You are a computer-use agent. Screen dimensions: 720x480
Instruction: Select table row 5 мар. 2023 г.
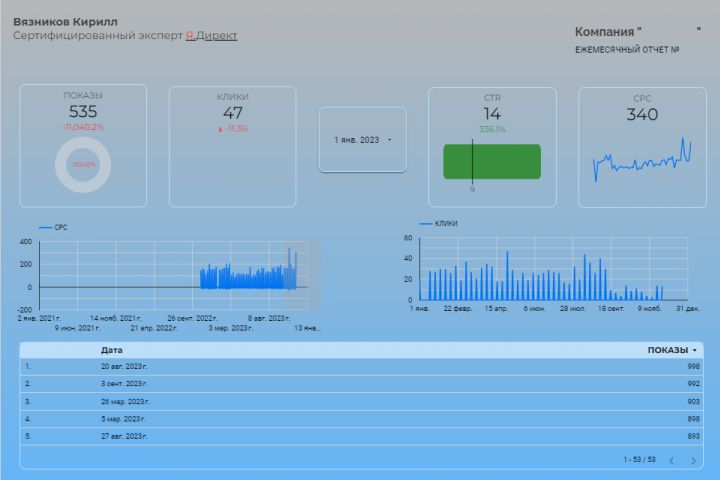361,419
